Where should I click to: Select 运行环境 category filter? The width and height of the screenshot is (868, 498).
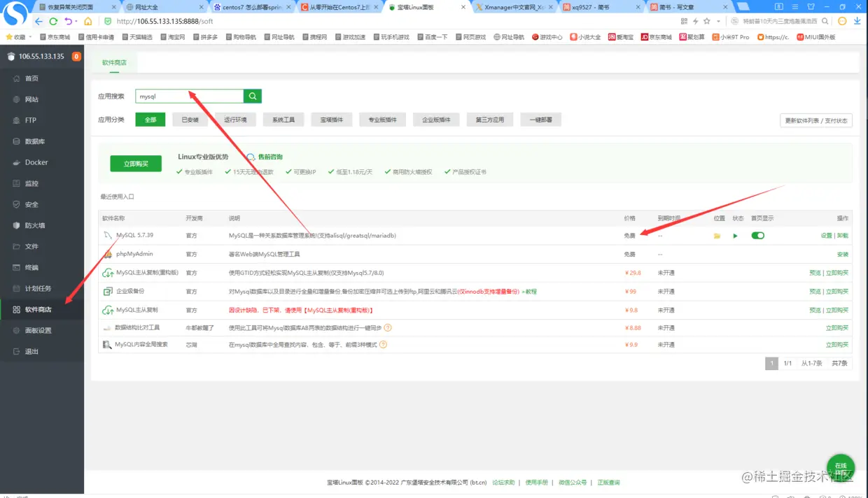tap(235, 120)
